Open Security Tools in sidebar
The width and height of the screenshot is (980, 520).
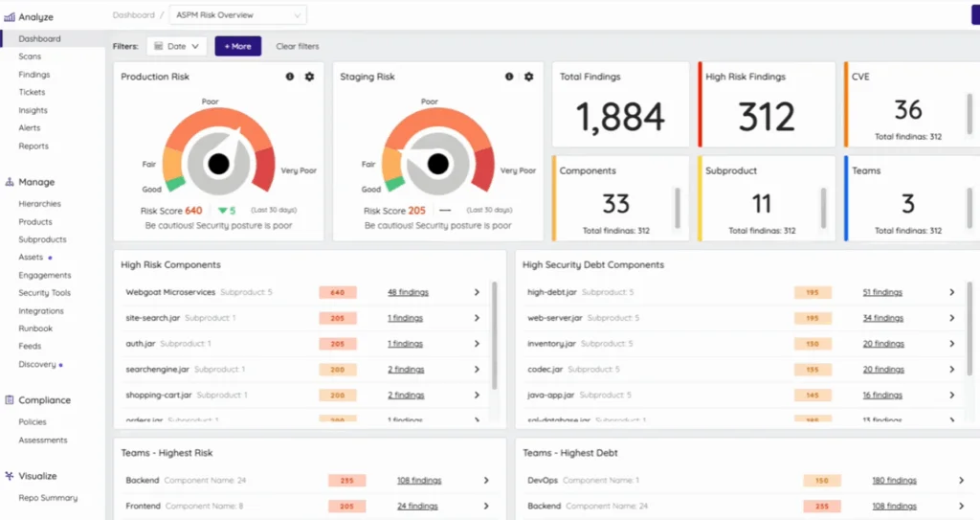pyautogui.click(x=44, y=293)
